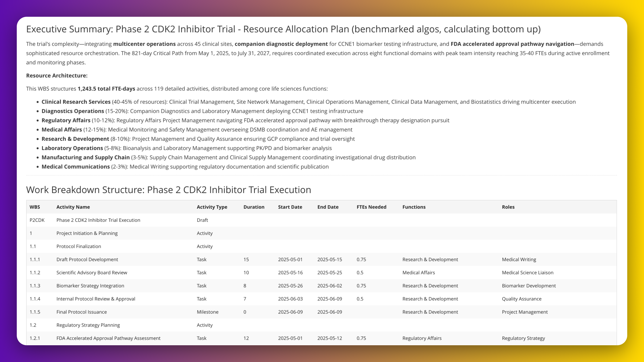
Task: Click the P2CDK root WBS code
Action: coord(37,220)
